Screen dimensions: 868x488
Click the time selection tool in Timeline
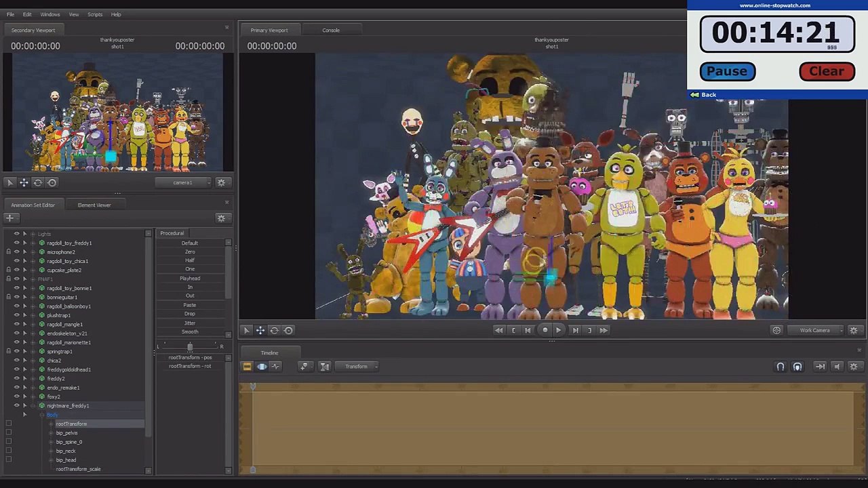tap(325, 367)
